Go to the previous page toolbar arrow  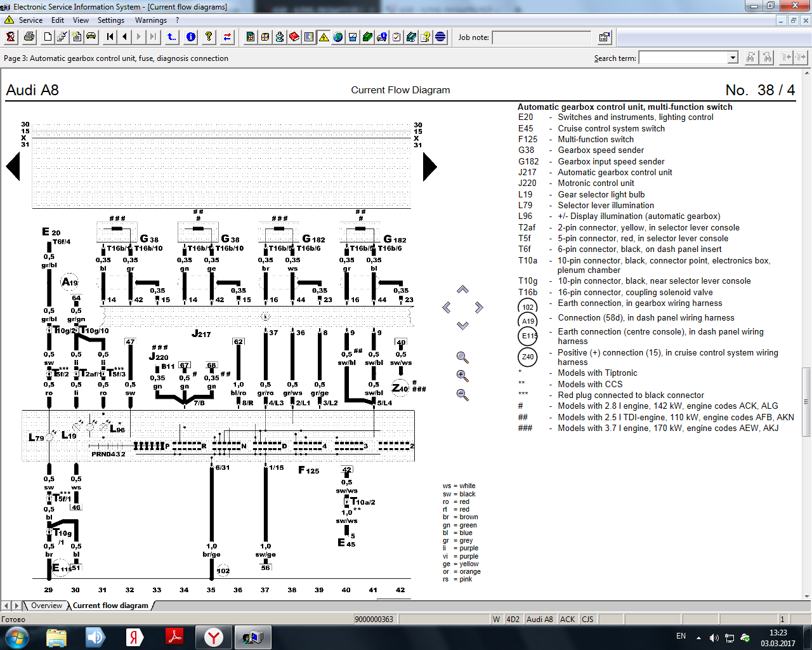125,37
